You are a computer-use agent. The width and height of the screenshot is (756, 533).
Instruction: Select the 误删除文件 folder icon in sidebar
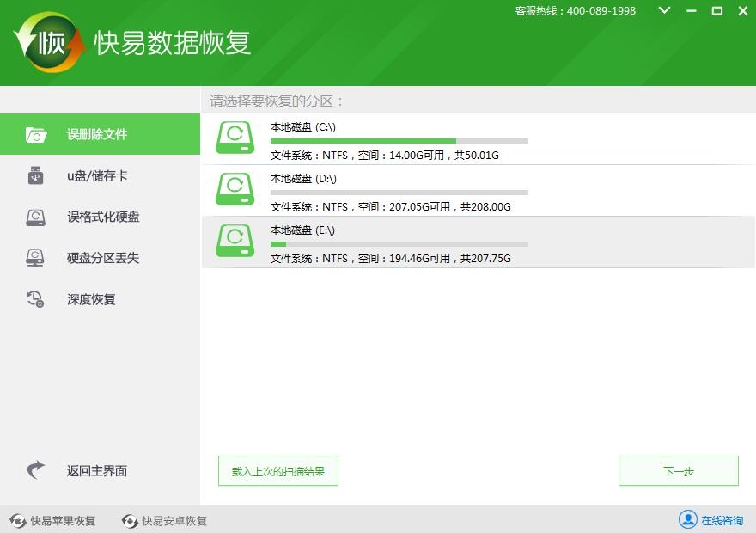(x=34, y=134)
